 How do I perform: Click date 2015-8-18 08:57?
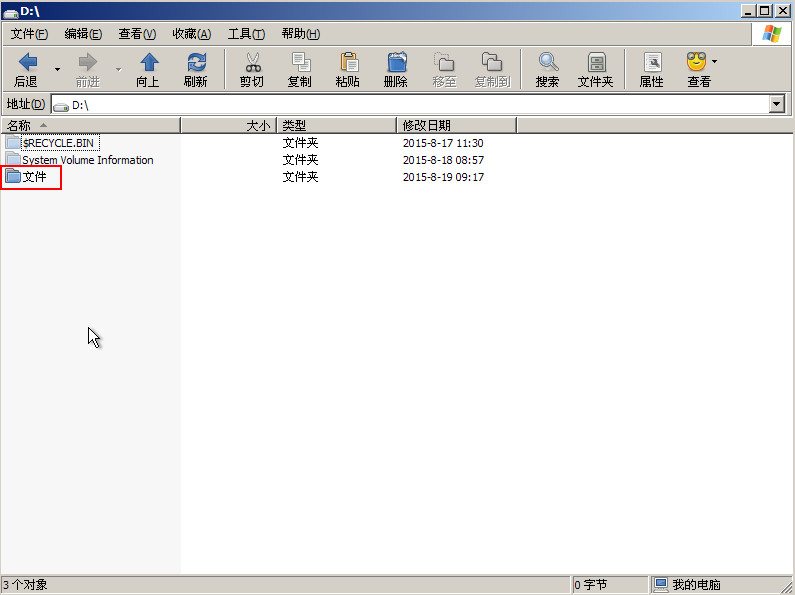[443, 160]
